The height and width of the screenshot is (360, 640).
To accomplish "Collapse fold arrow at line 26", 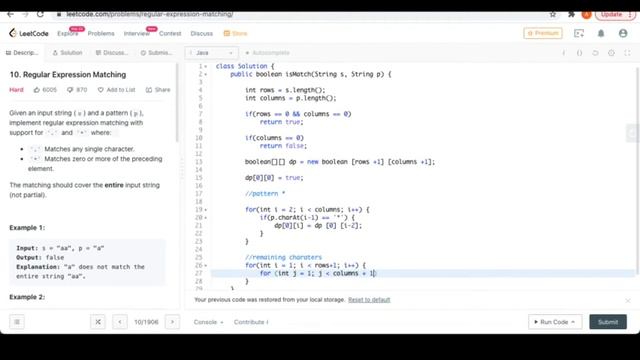I will [206, 265].
